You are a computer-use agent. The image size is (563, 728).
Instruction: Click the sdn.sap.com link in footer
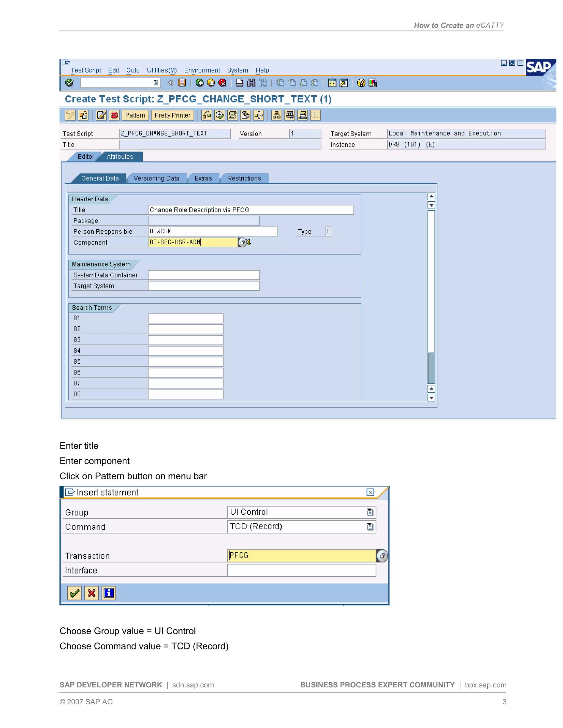tap(193, 685)
